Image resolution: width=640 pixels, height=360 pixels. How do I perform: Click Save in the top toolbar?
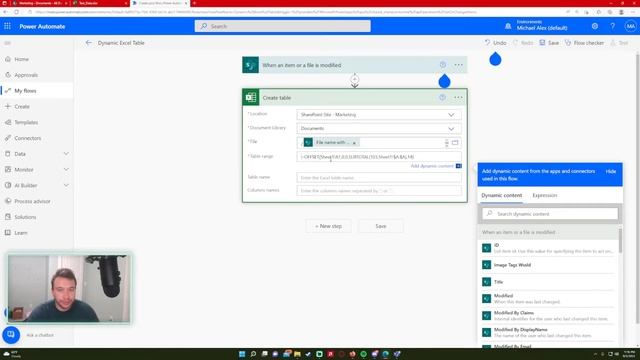(x=549, y=42)
